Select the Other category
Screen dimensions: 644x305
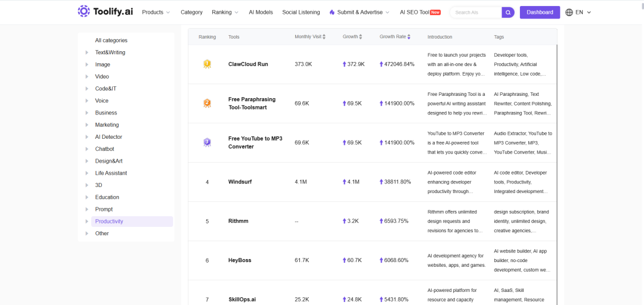click(102, 233)
